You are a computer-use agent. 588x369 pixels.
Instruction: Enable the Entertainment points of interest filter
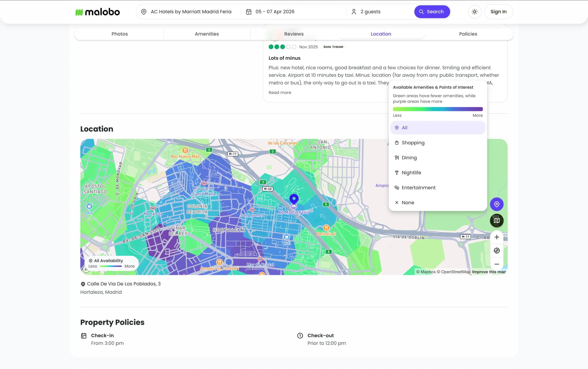point(418,187)
